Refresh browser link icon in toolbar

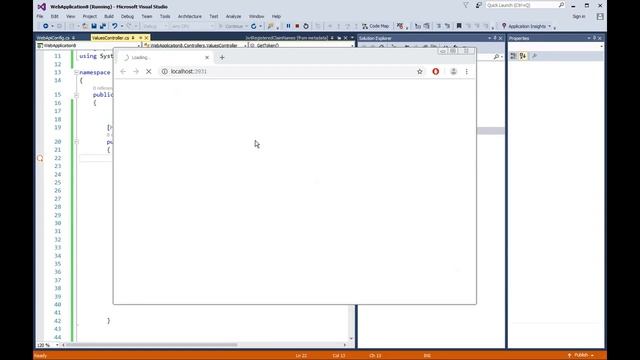[x=253, y=26]
